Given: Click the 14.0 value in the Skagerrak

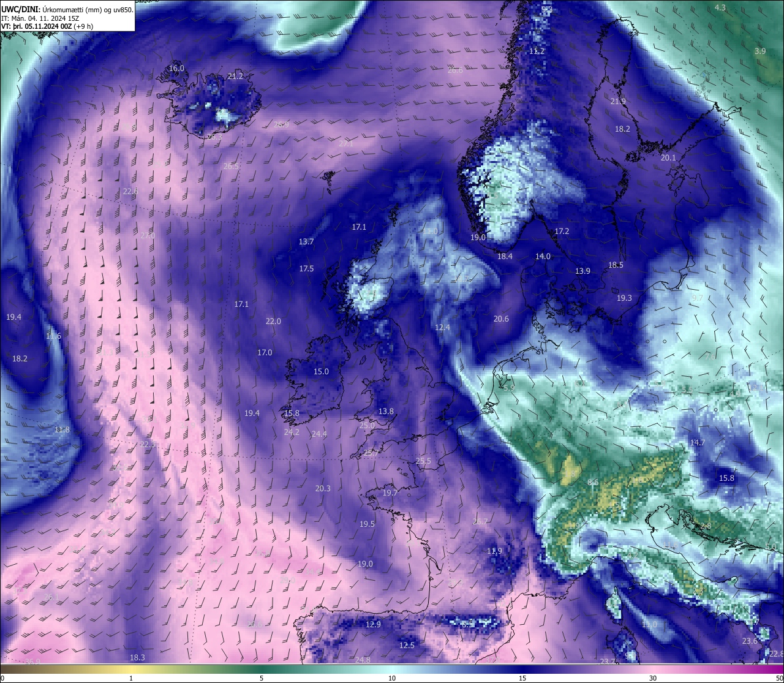Looking at the screenshot, I should 543,256.
